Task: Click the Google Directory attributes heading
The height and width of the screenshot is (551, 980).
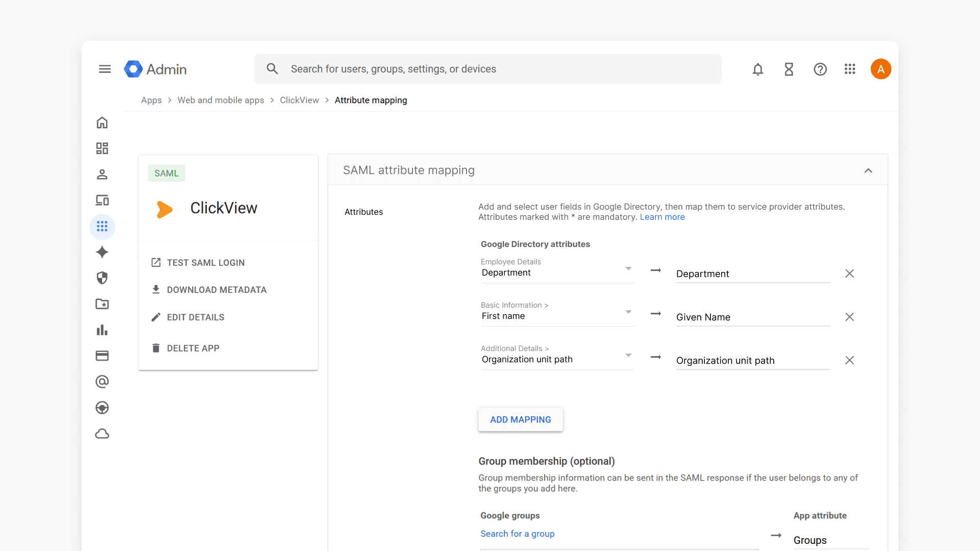Action: pos(535,244)
